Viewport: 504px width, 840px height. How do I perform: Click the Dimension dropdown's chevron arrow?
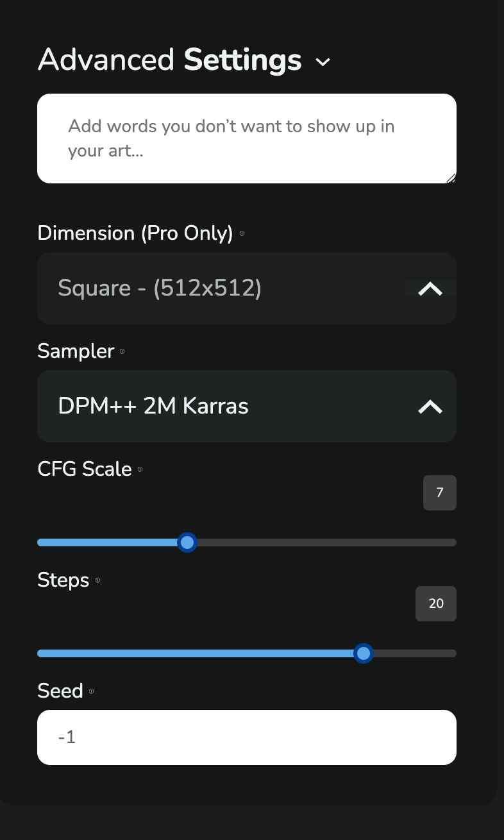430,289
